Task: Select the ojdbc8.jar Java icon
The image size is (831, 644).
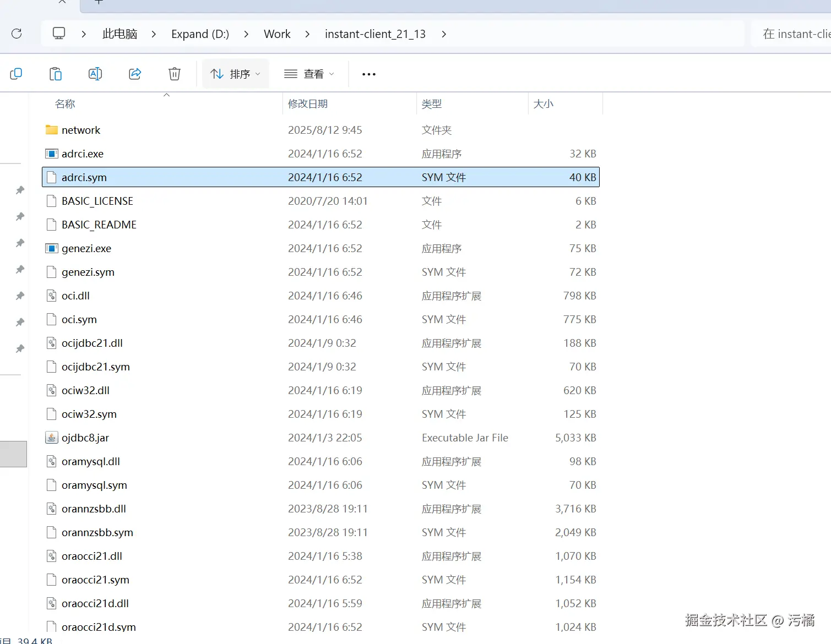Action: point(52,438)
